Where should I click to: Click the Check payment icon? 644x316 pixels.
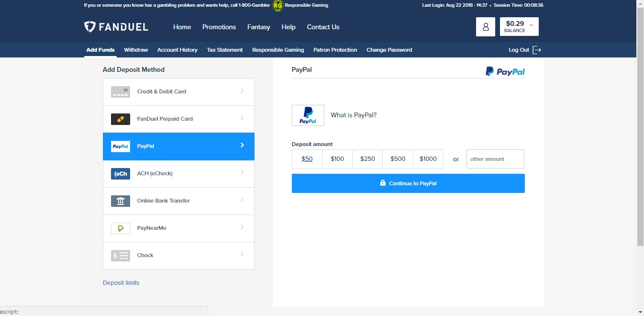[x=121, y=255]
